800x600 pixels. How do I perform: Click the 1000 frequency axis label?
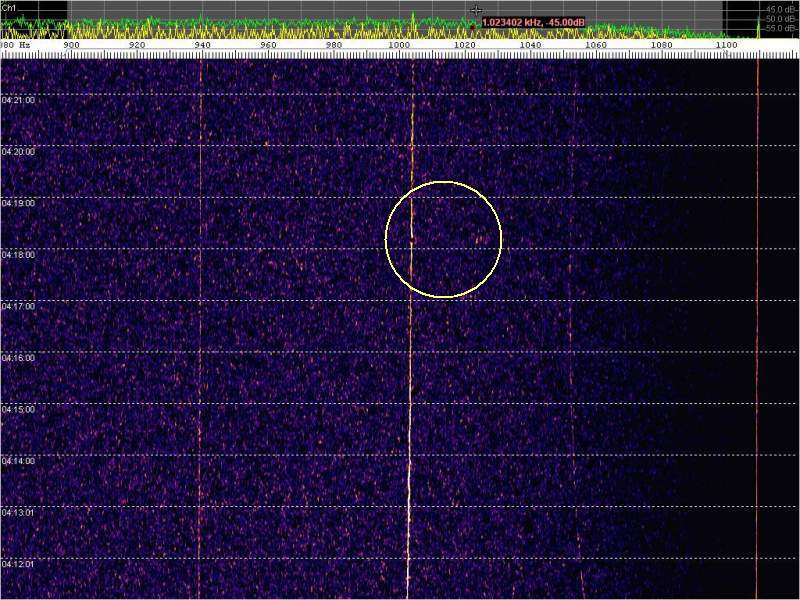pos(399,46)
